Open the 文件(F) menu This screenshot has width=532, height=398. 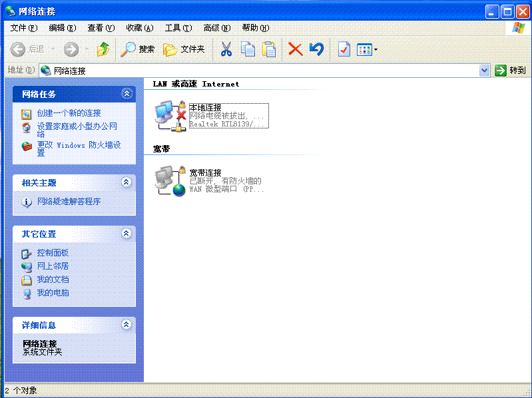point(23,28)
